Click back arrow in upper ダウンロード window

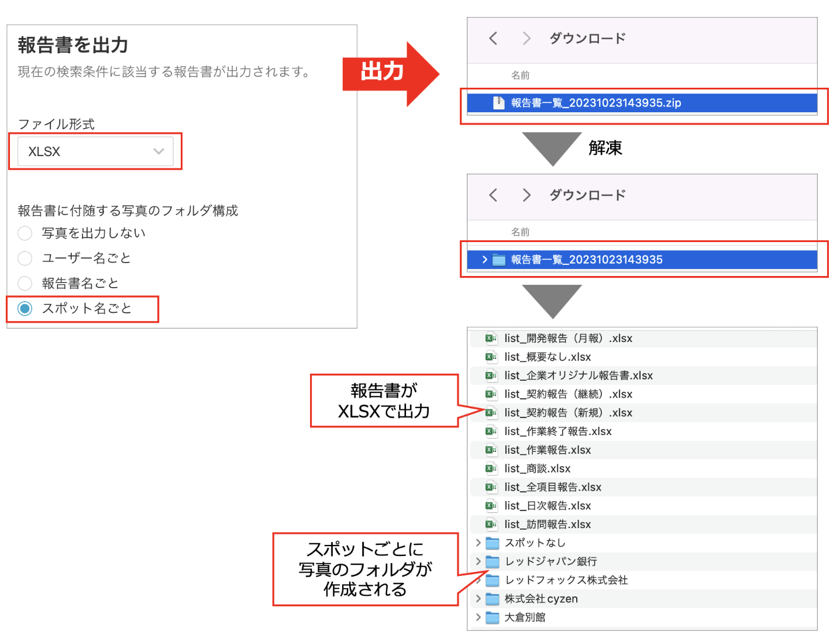click(x=493, y=39)
